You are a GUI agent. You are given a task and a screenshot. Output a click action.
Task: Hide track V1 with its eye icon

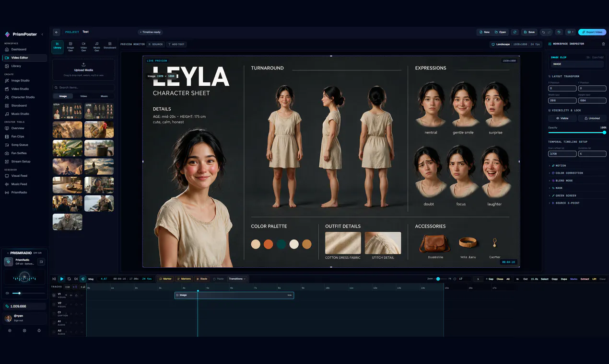click(71, 295)
